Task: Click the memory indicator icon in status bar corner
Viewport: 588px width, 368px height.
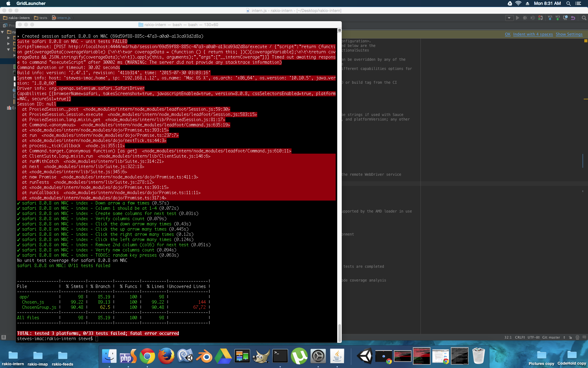Action: (584, 337)
